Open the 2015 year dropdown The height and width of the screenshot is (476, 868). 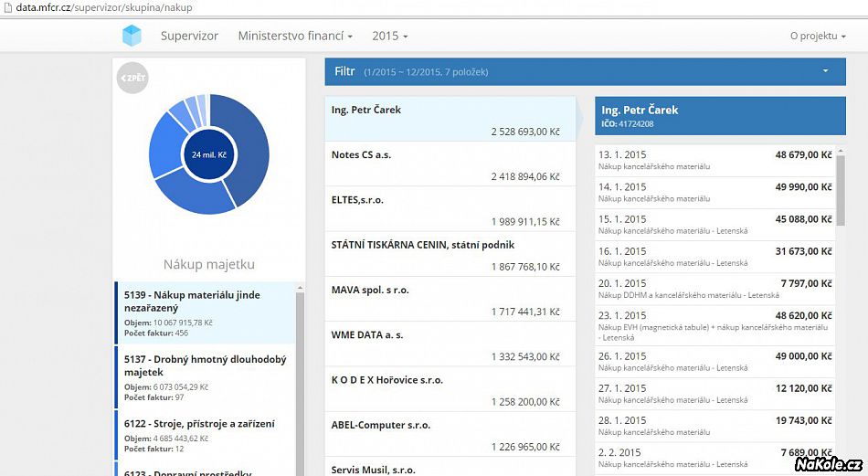click(390, 36)
